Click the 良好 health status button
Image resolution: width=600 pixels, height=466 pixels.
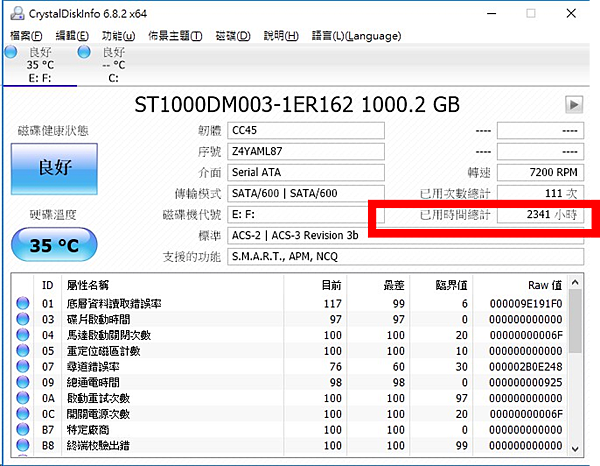[54, 169]
